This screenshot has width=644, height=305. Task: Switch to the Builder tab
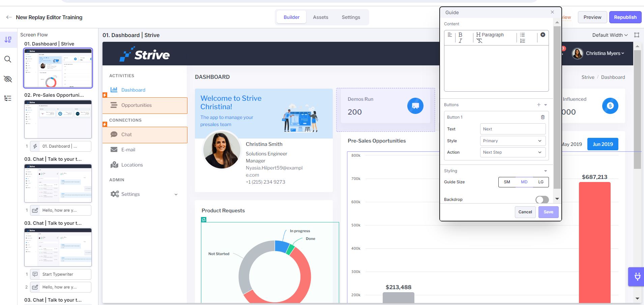click(x=291, y=17)
